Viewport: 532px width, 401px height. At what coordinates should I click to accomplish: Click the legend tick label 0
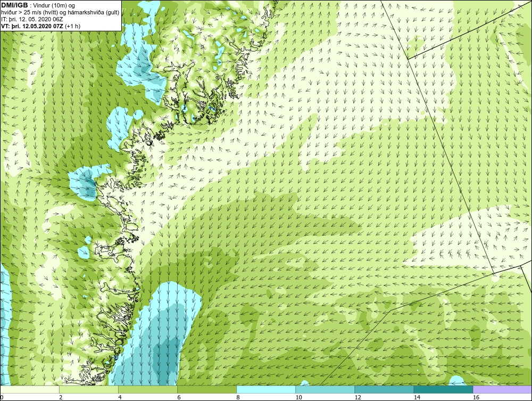(x=2, y=397)
